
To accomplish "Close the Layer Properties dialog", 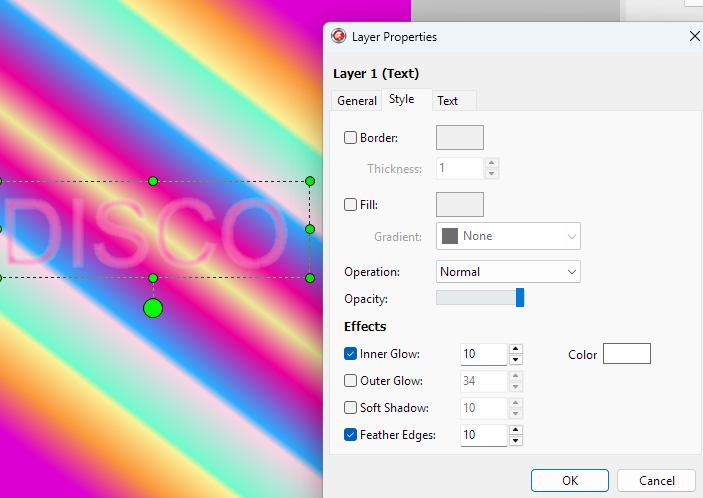I will pos(695,36).
